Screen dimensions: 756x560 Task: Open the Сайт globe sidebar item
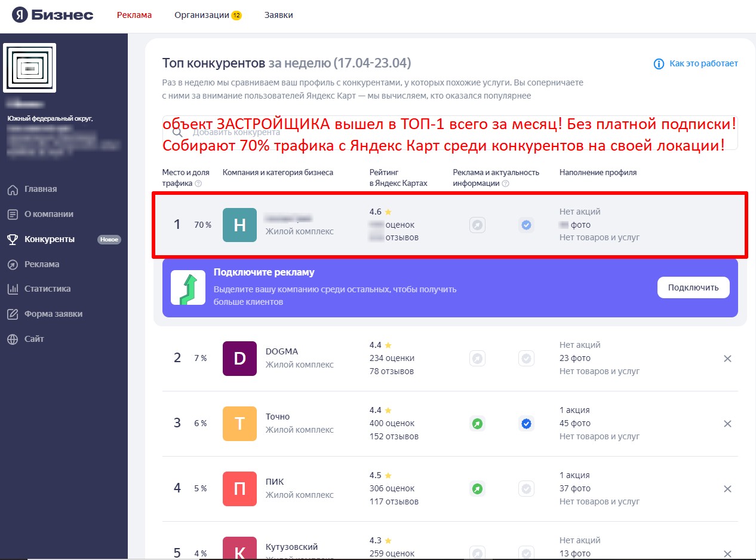[x=34, y=339]
